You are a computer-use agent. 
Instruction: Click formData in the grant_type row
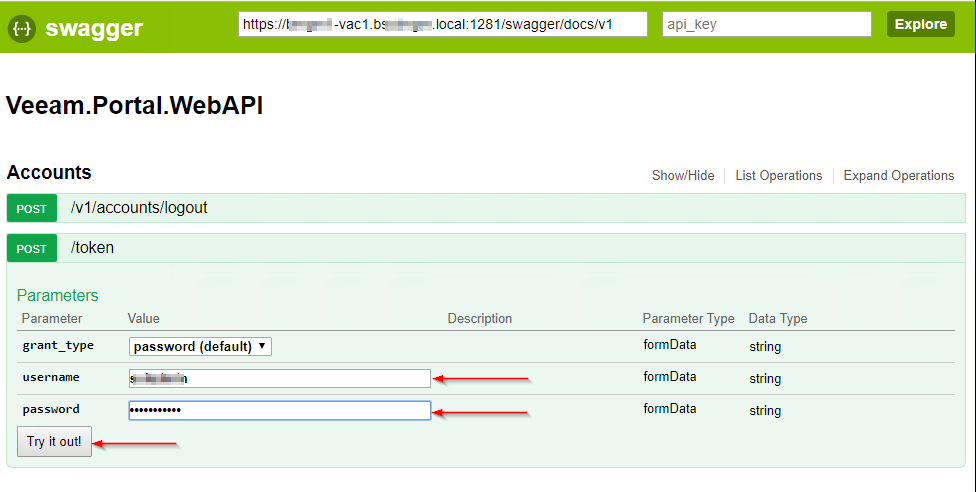(x=670, y=344)
